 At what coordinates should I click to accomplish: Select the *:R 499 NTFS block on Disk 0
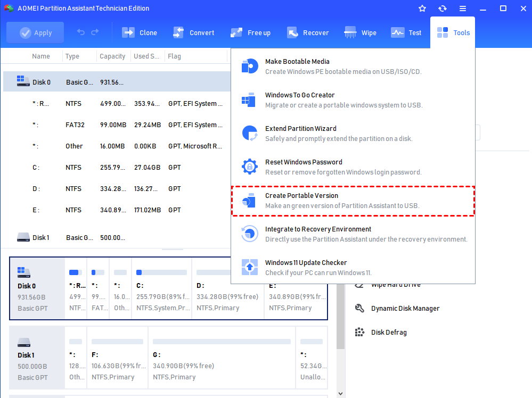[76, 289]
